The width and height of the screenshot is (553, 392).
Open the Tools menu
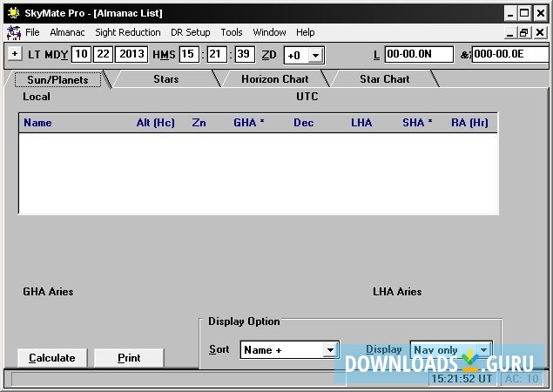[232, 32]
